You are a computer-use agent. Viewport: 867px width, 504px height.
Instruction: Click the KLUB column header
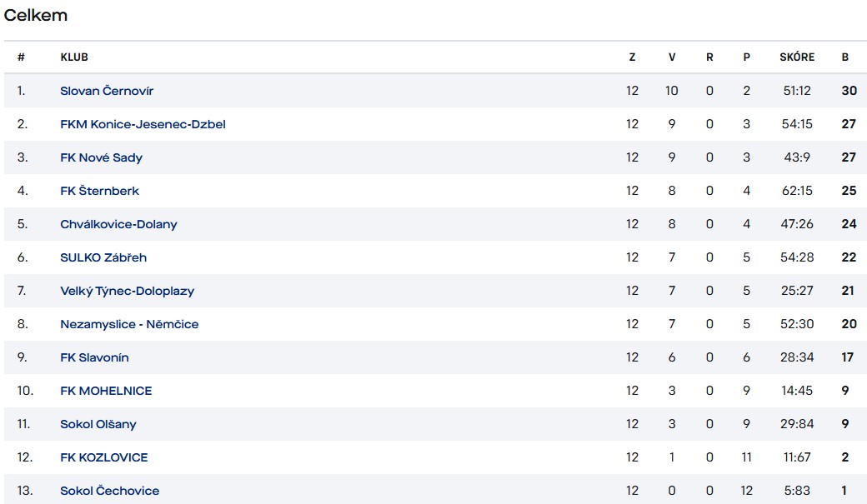[x=74, y=57]
